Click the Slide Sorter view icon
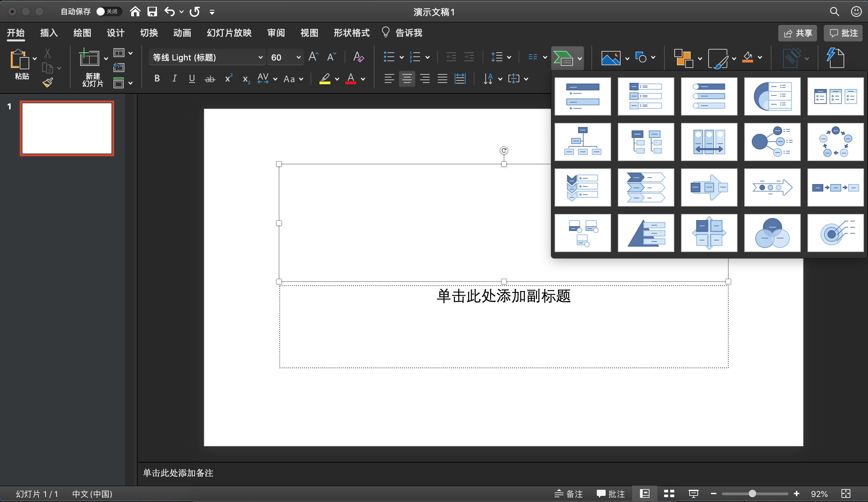The height and width of the screenshot is (502, 868). click(x=669, y=494)
